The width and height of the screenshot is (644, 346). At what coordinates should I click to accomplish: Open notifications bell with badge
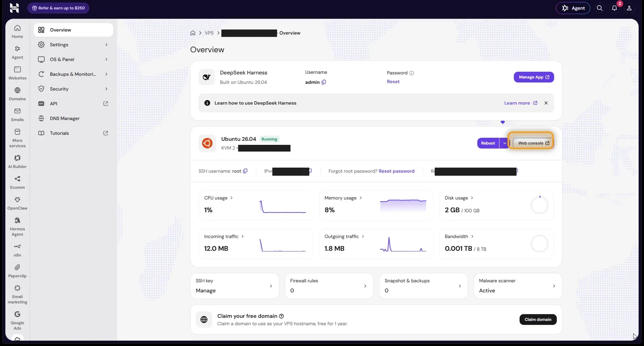615,8
